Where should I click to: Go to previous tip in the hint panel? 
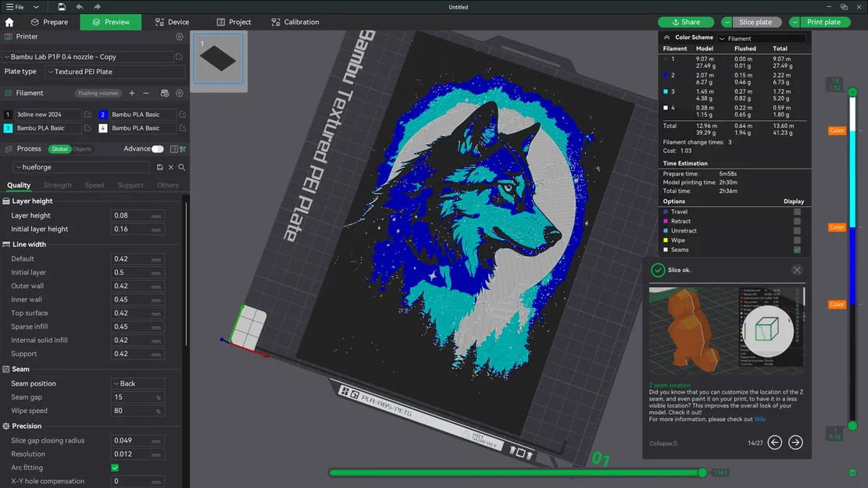pyautogui.click(x=774, y=442)
